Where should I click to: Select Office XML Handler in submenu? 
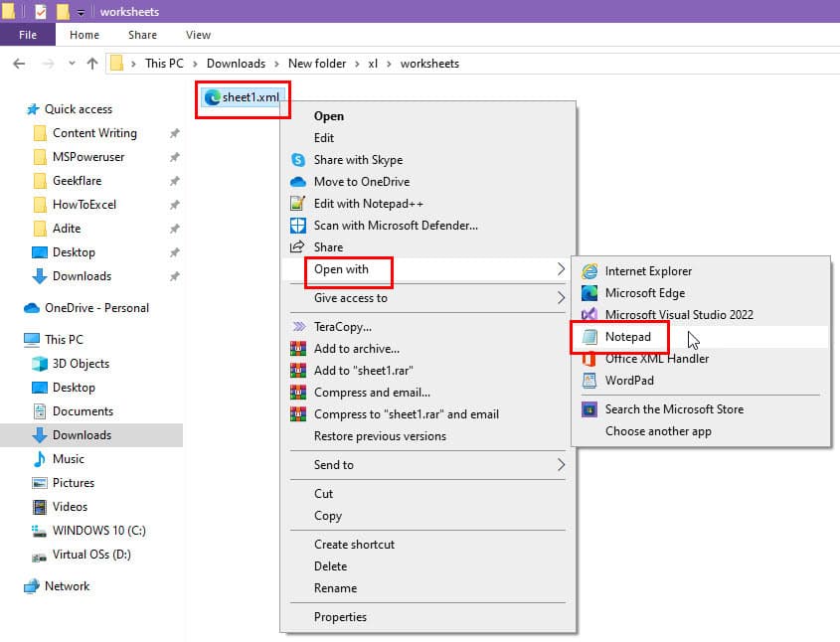tap(701, 359)
